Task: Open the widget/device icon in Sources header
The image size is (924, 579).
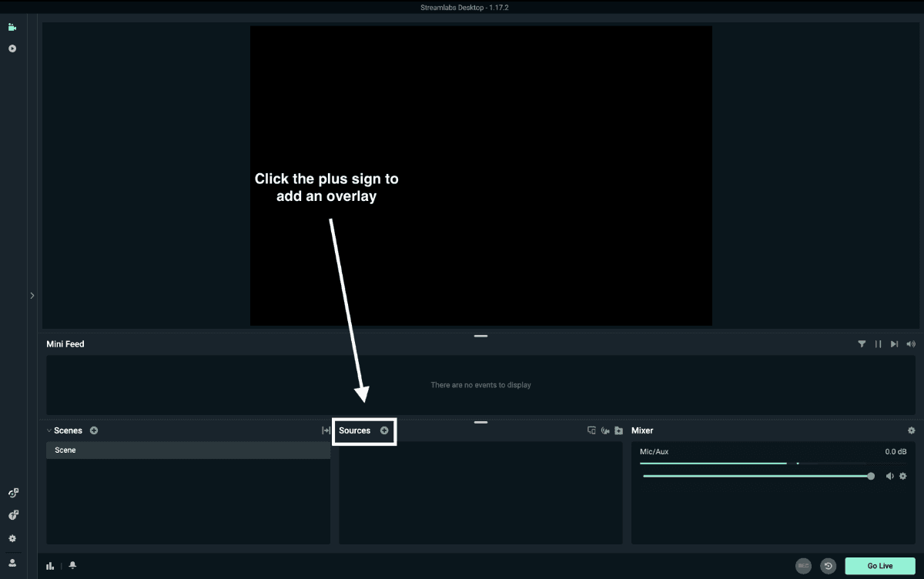Action: tap(591, 430)
